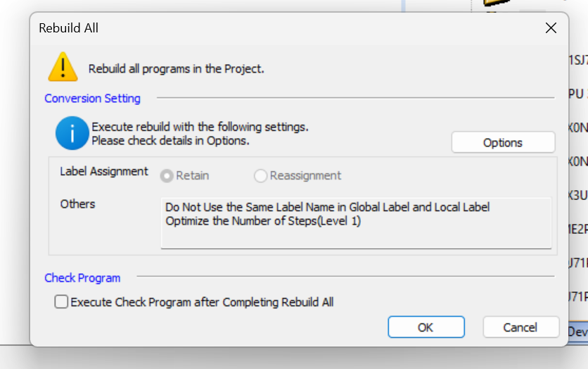Click the blue information circle icon

tap(72, 133)
